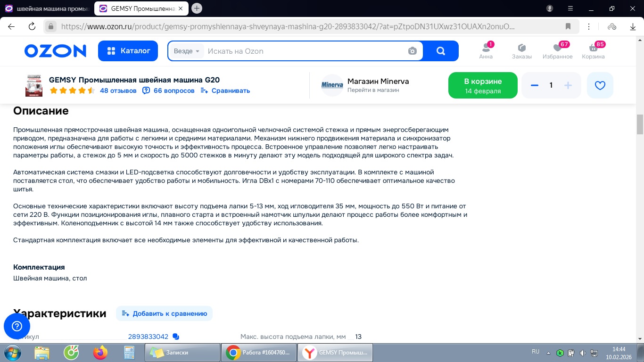Image resolution: width=644 pixels, height=362 pixels.
Task: Click the magnifying glass search button
Action: pyautogui.click(x=441, y=51)
